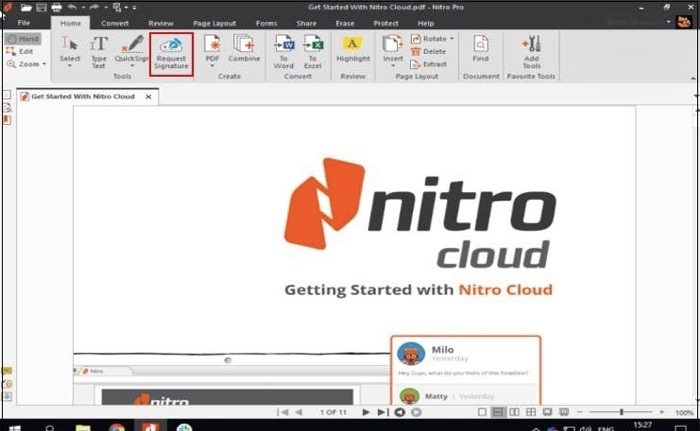Click the Combine files icon

pyautogui.click(x=244, y=45)
